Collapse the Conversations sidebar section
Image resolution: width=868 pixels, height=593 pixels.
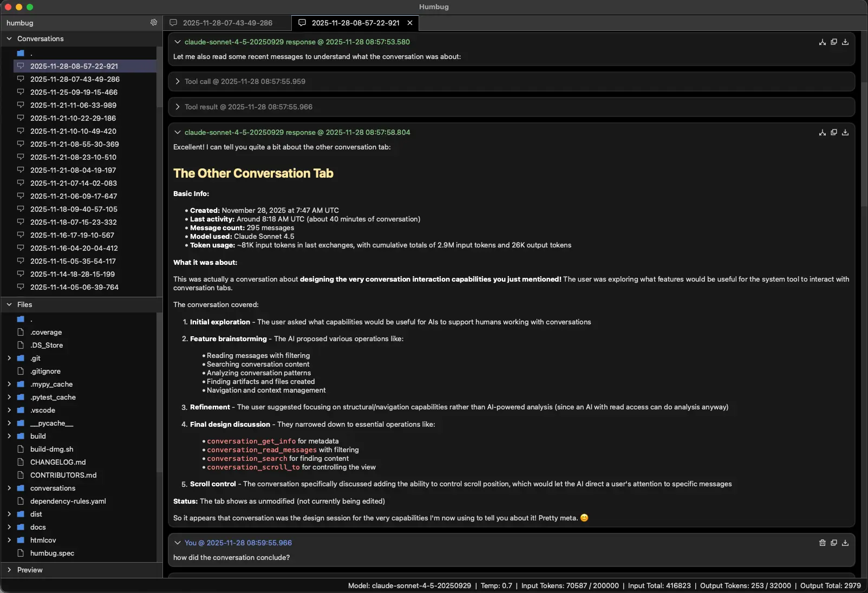pyautogui.click(x=9, y=39)
